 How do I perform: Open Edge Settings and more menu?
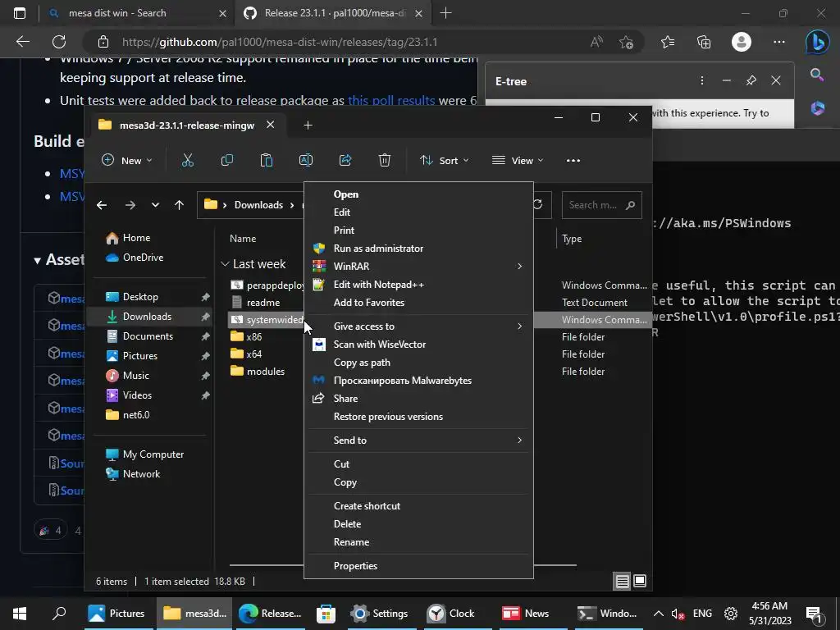tap(779, 42)
